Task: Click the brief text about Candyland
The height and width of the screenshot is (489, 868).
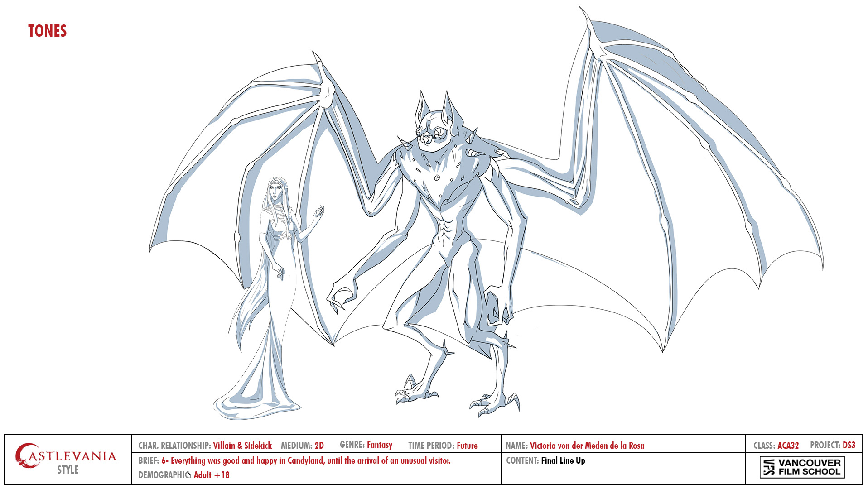Action: 306,461
